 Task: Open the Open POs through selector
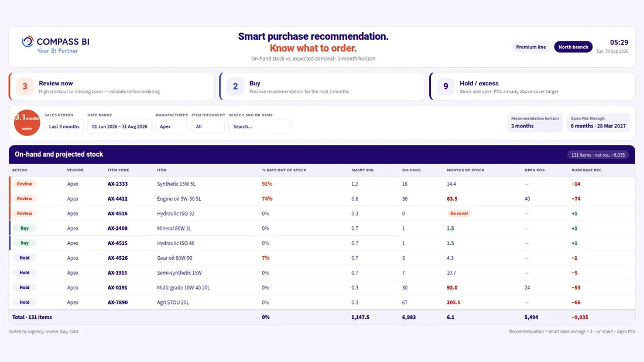[x=598, y=122]
